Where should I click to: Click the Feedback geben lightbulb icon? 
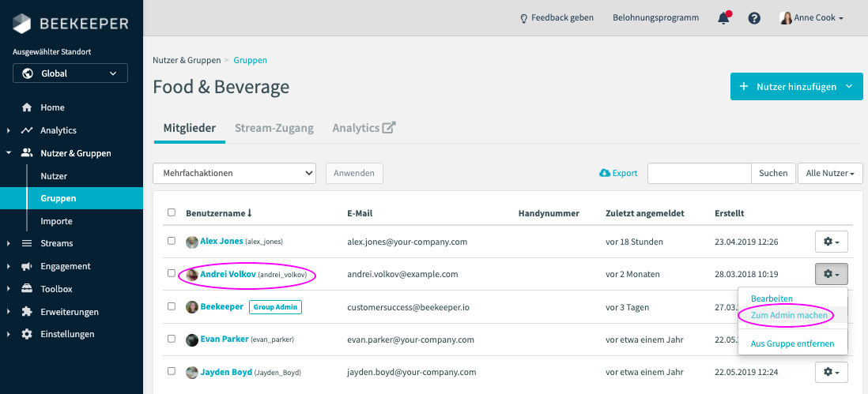[523, 18]
